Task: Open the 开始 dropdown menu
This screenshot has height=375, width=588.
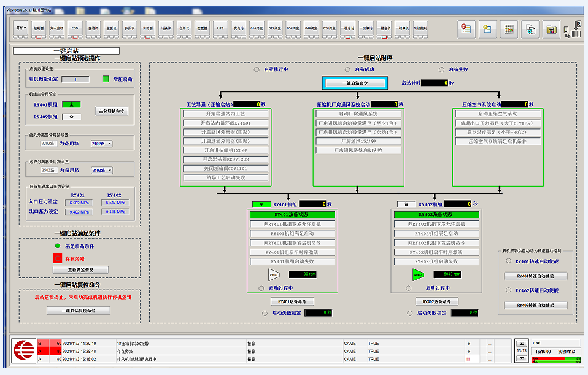Action: tap(21, 28)
